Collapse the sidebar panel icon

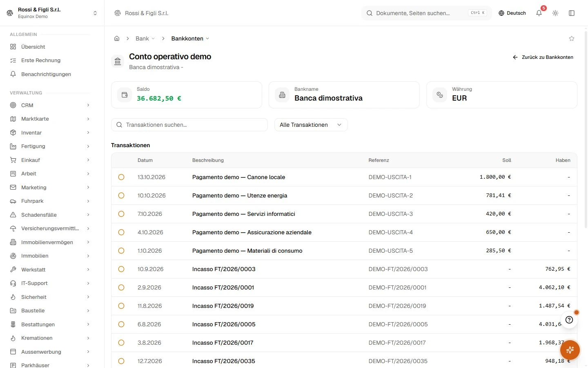(572, 13)
